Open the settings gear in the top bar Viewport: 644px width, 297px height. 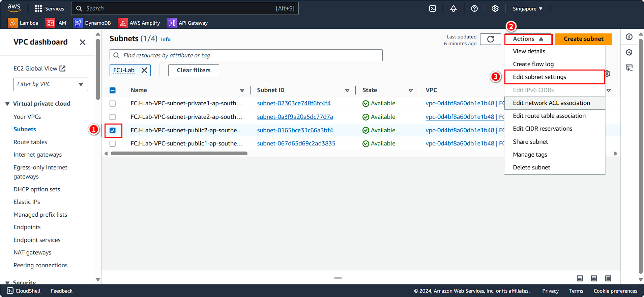(x=495, y=8)
